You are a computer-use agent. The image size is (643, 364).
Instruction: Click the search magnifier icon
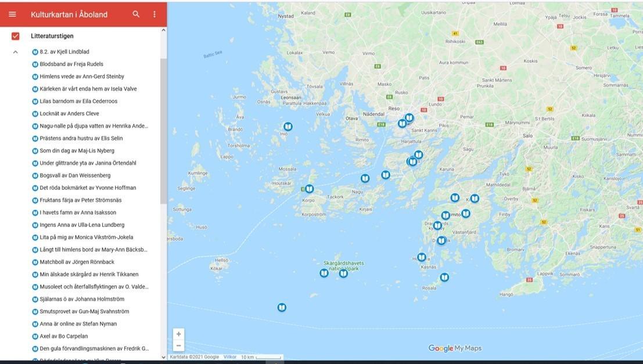coord(136,15)
